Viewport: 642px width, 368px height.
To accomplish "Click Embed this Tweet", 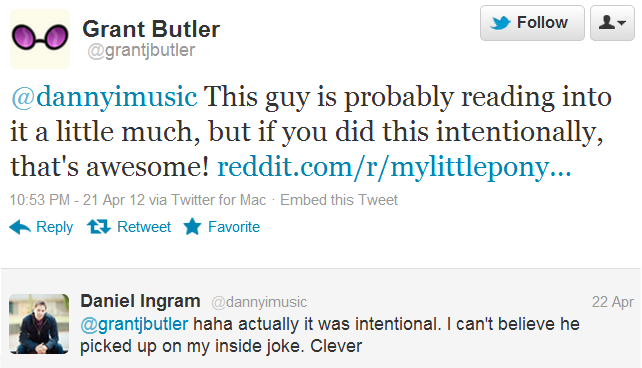I will click(339, 200).
